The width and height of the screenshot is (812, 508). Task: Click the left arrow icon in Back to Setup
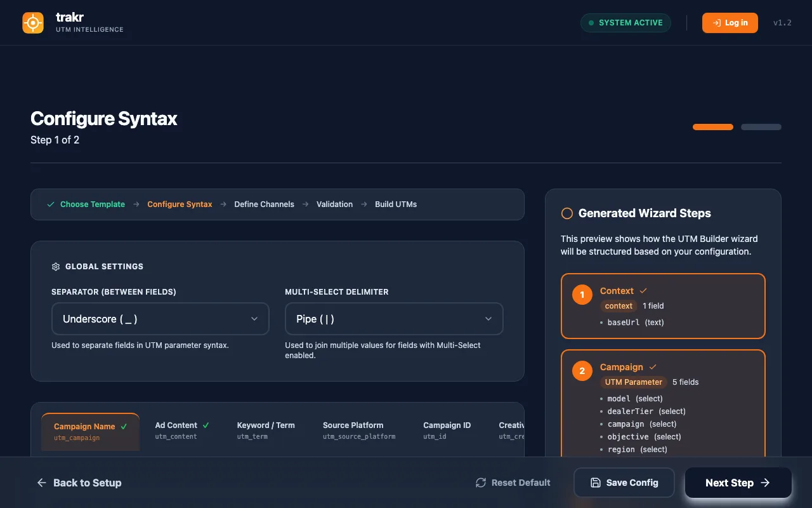coord(42,483)
